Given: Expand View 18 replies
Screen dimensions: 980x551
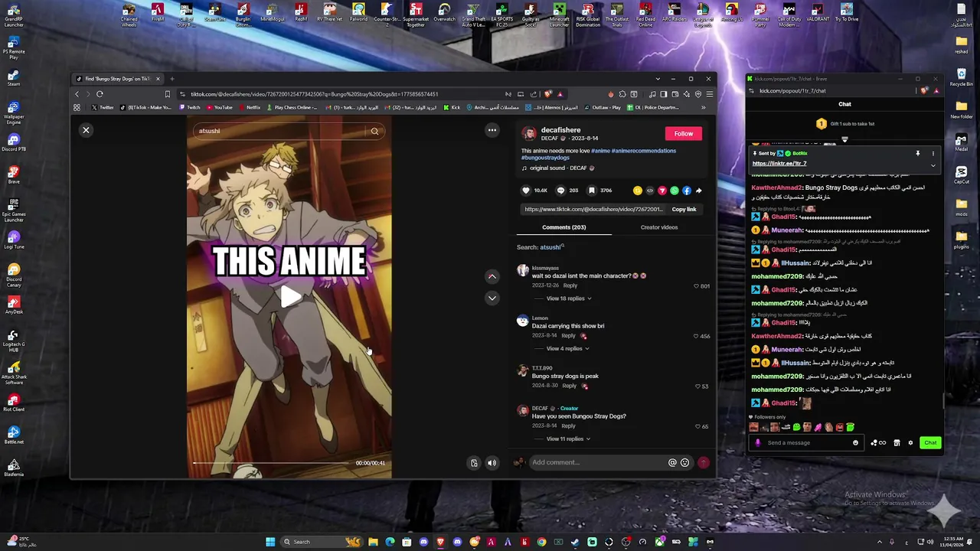Looking at the screenshot, I should [x=568, y=298].
